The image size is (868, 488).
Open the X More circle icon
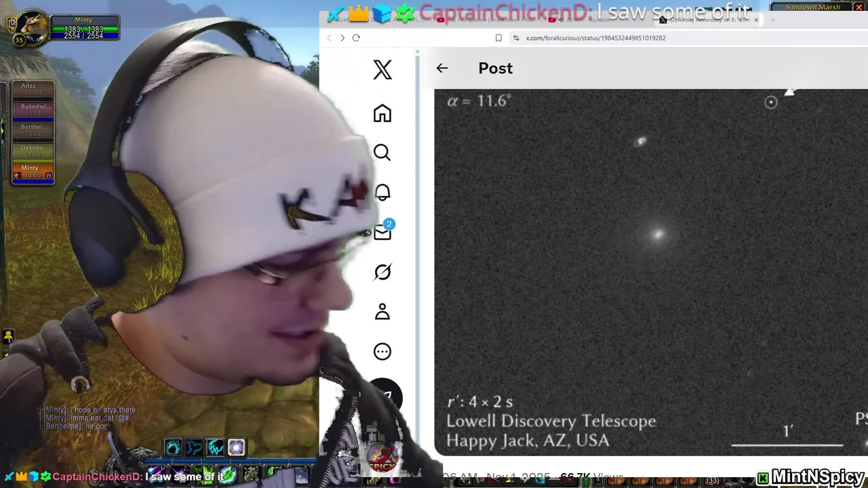click(382, 351)
